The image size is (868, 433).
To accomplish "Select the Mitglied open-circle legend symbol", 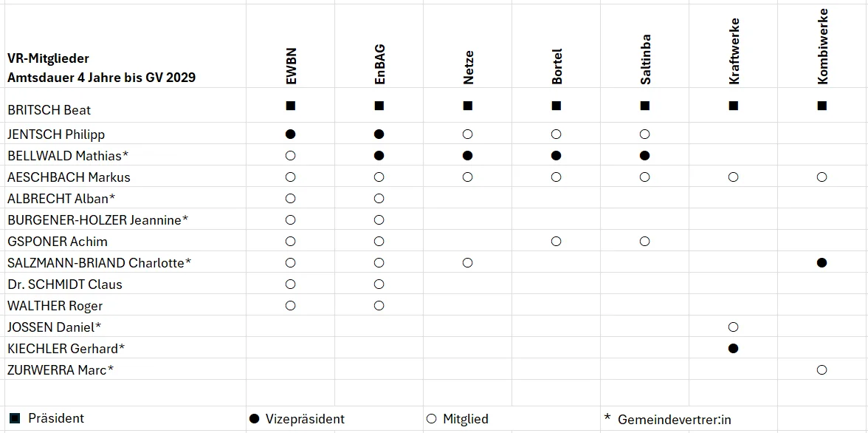I will click(432, 419).
